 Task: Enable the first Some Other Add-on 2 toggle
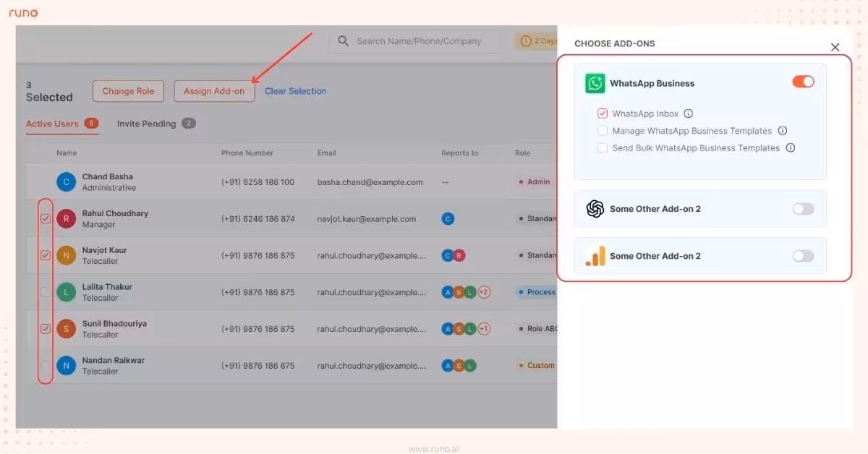point(803,208)
